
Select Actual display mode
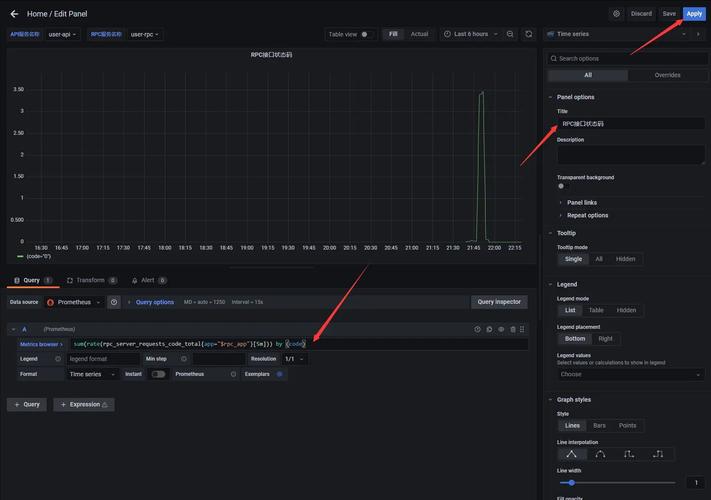419,34
